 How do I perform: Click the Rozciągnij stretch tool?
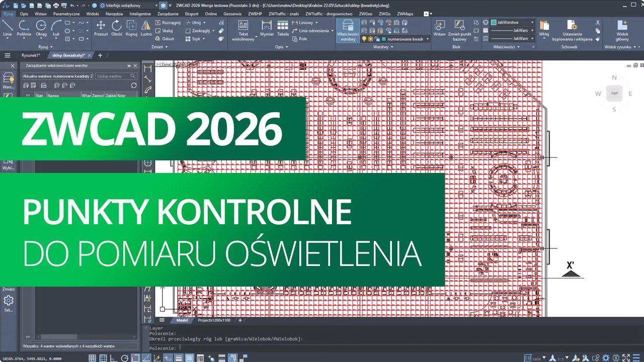168,23
